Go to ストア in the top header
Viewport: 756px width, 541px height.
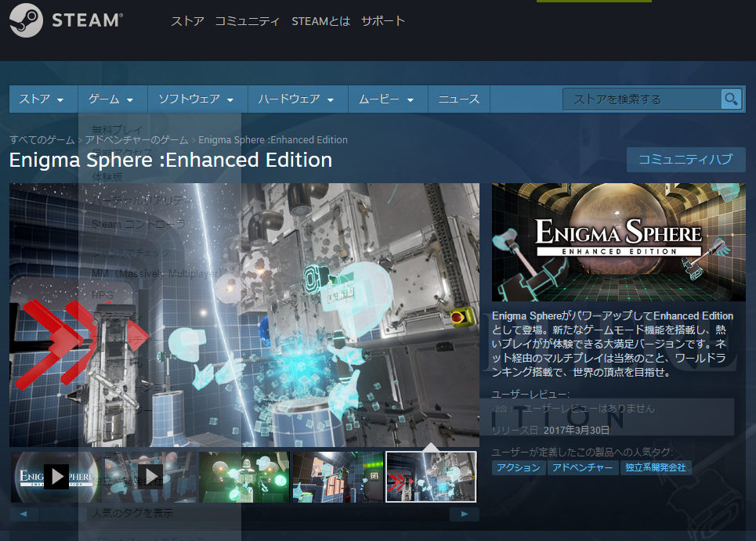pos(187,21)
